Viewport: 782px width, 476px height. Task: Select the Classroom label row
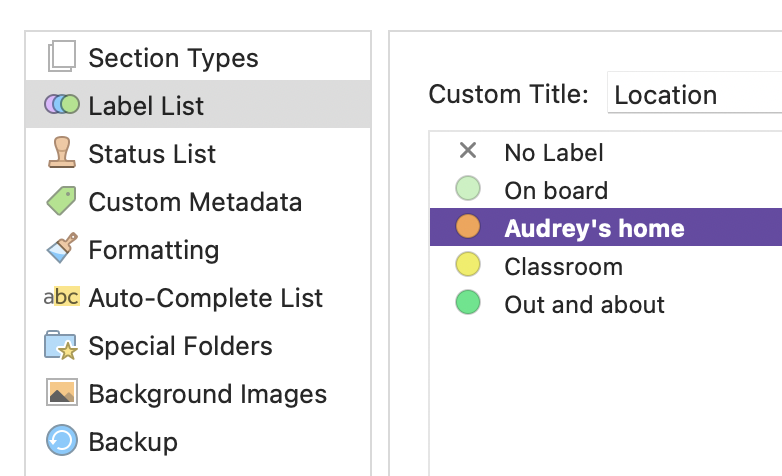point(606,265)
